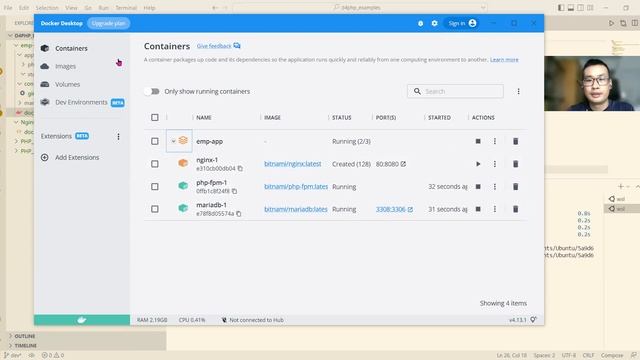Open nginx-1 port 80:8080 in browser
Viewport: 640px width, 360px height.
click(391, 164)
